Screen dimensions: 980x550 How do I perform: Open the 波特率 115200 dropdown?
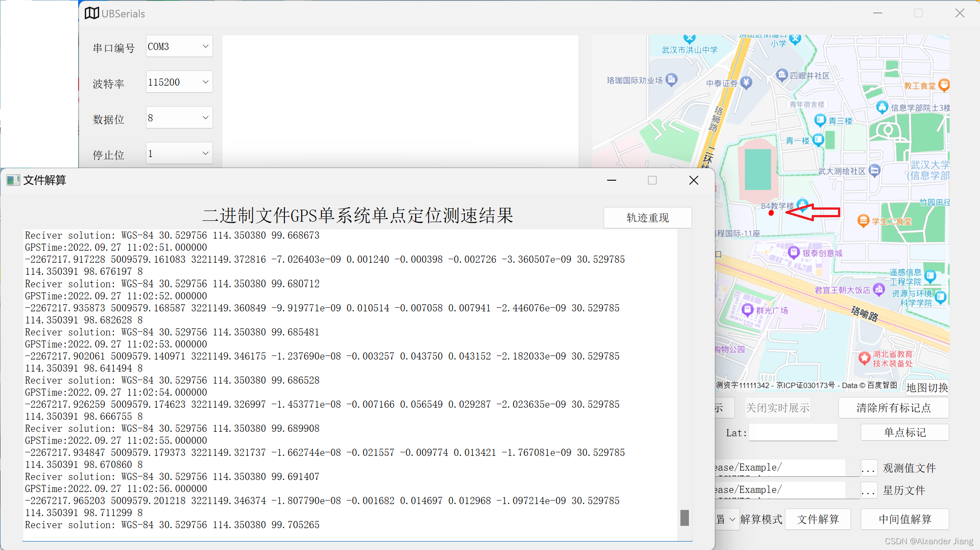pos(179,82)
